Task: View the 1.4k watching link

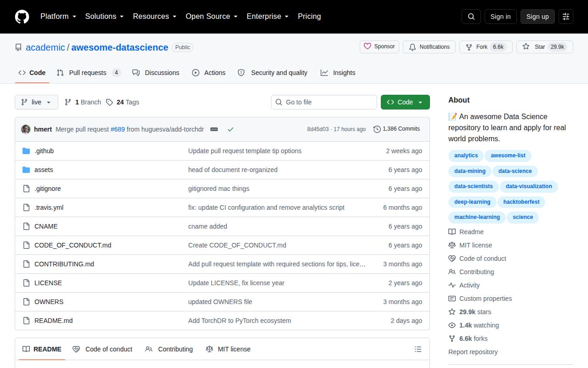Action: click(x=474, y=325)
